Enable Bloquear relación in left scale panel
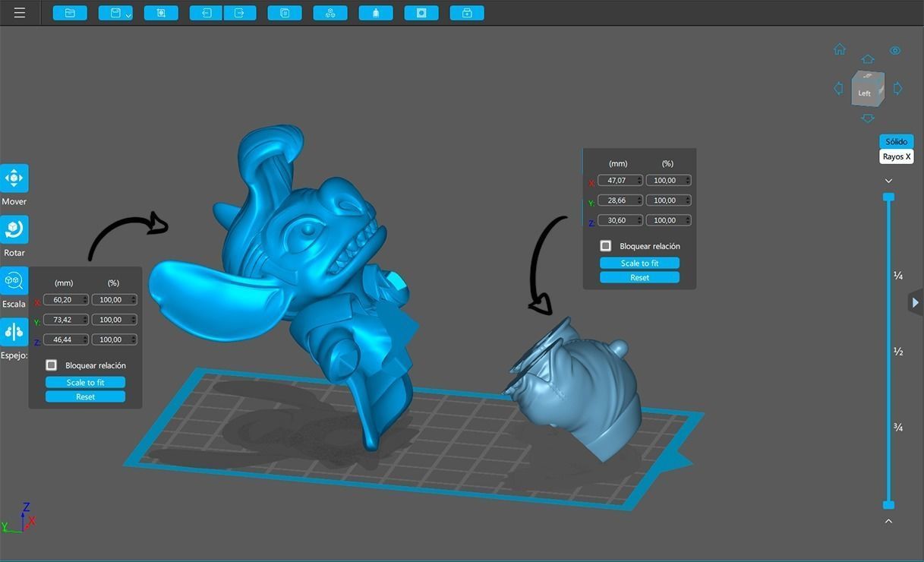The width and height of the screenshot is (924, 562). (x=52, y=365)
